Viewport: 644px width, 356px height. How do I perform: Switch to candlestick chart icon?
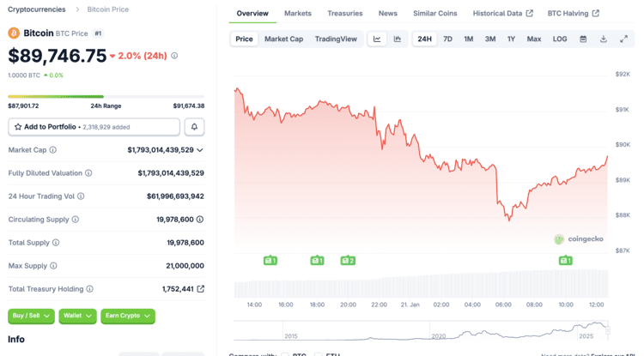point(398,39)
